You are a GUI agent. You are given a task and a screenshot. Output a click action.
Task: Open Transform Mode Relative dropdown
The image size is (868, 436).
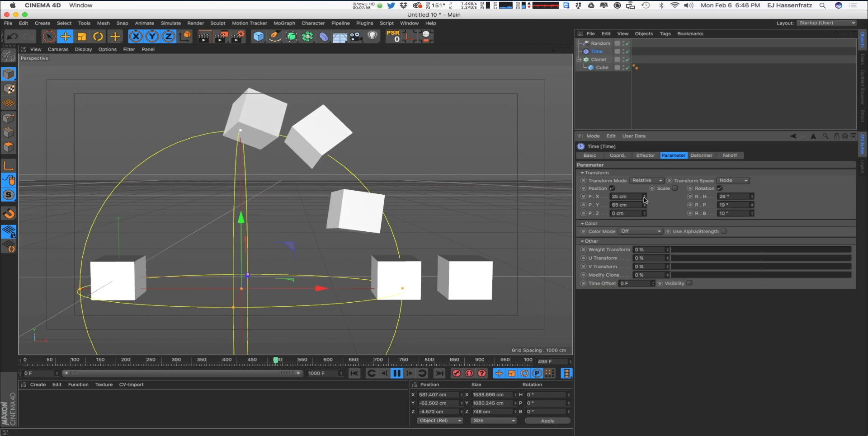[x=647, y=181]
